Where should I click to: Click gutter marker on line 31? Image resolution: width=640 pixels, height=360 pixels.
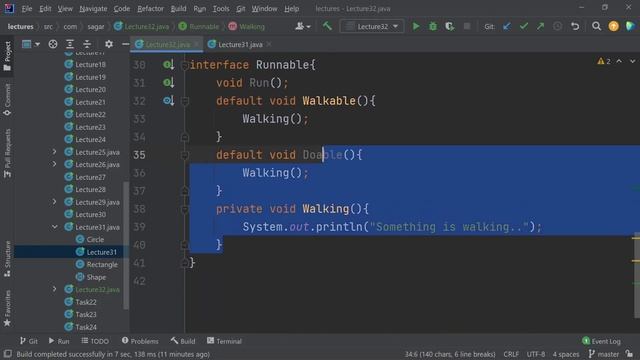point(168,82)
